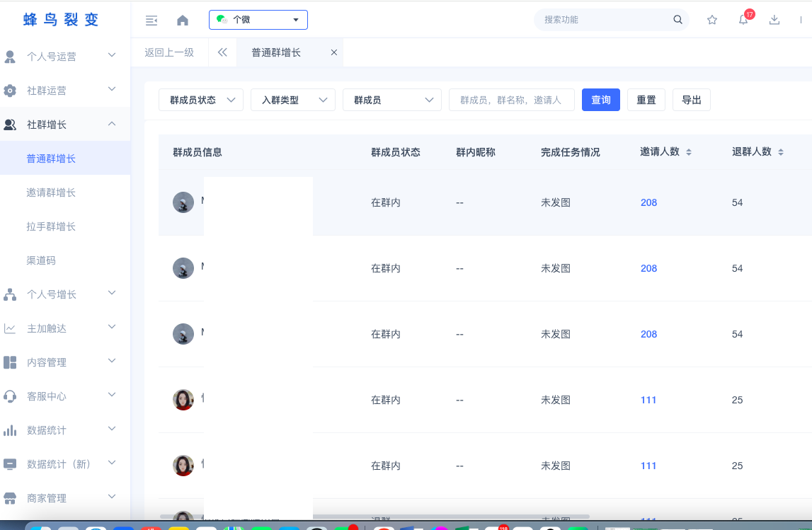Viewport: 812px width, 530px height.
Task: Open the 入群类型 filter dropdown
Action: (293, 100)
